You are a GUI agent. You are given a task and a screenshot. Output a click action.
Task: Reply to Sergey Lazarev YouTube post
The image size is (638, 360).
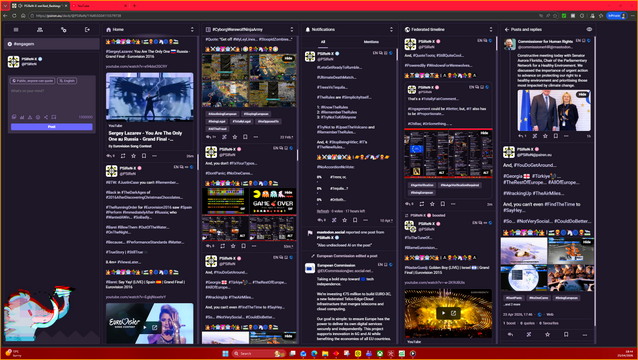109,156
